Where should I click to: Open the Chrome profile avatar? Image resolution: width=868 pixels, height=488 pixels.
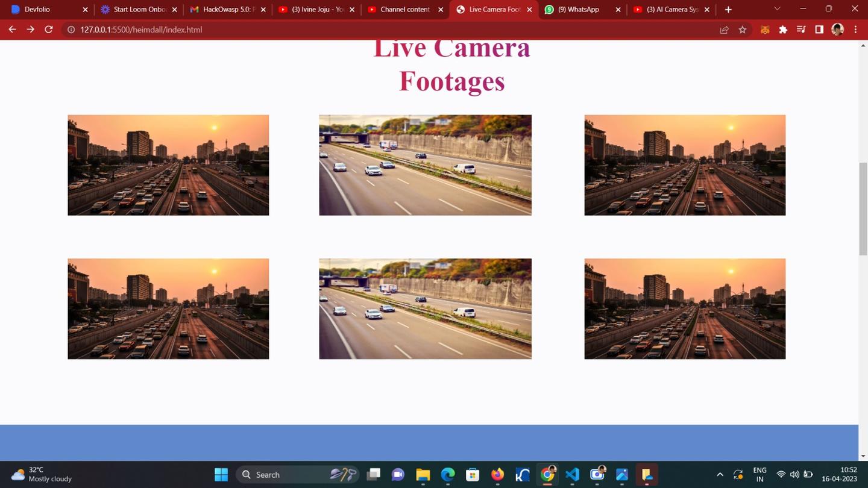837,30
